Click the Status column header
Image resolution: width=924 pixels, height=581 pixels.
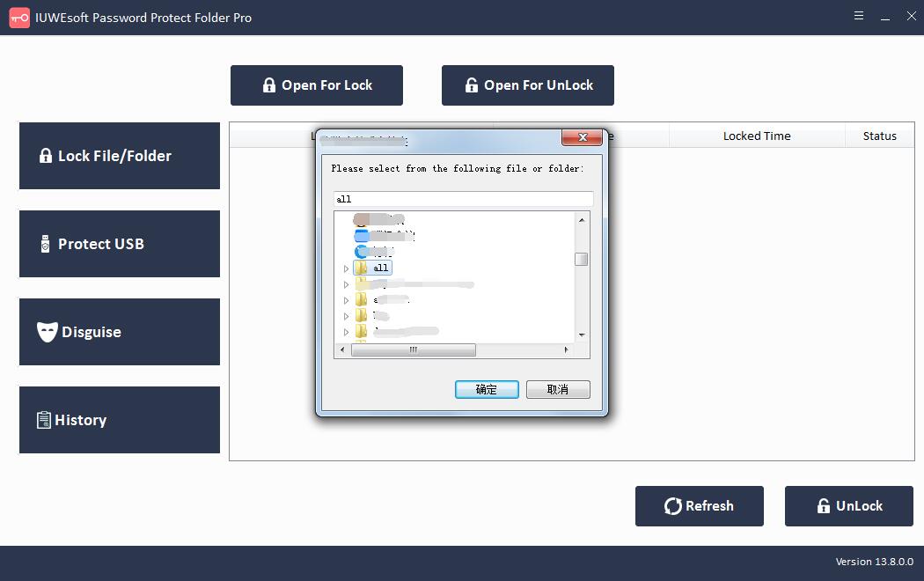click(x=879, y=136)
